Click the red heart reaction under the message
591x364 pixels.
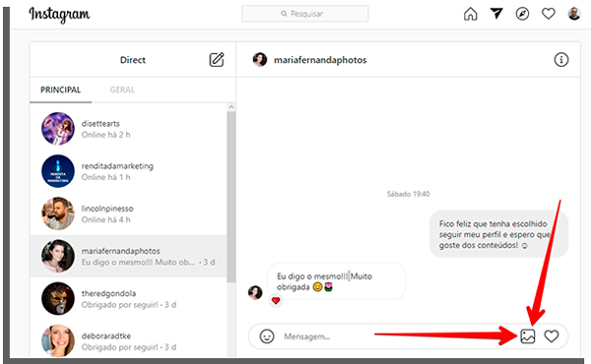pyautogui.click(x=276, y=300)
